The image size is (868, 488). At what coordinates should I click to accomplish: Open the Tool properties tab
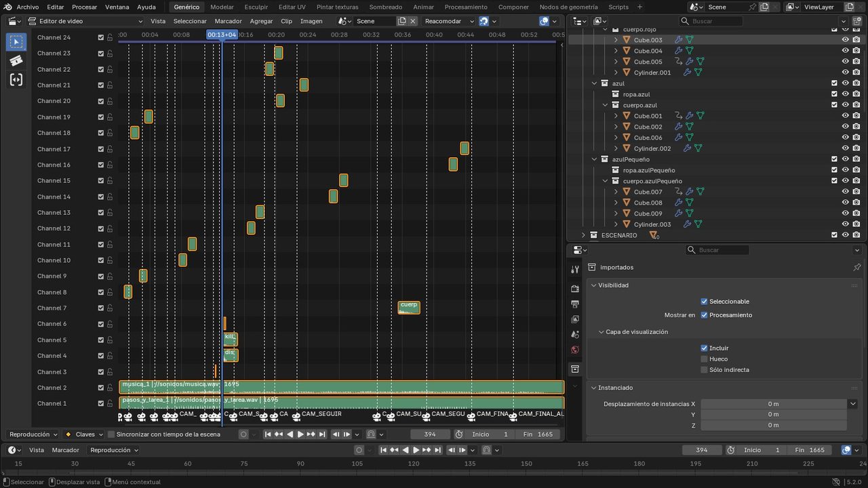click(x=575, y=269)
